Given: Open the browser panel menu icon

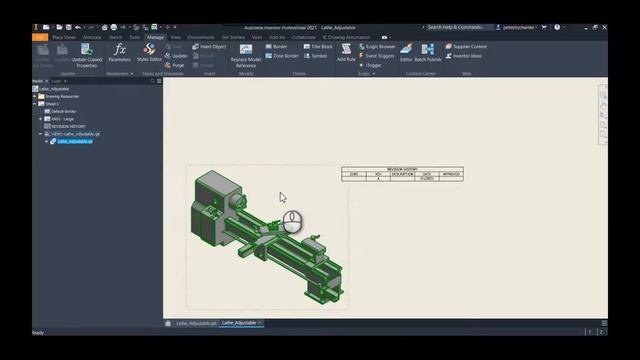Looking at the screenshot, I should click(x=159, y=81).
